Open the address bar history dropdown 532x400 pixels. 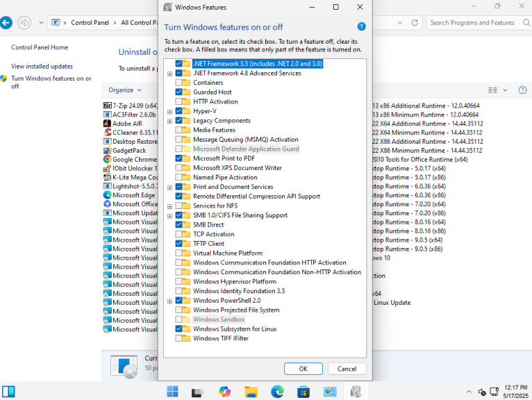[x=400, y=23]
